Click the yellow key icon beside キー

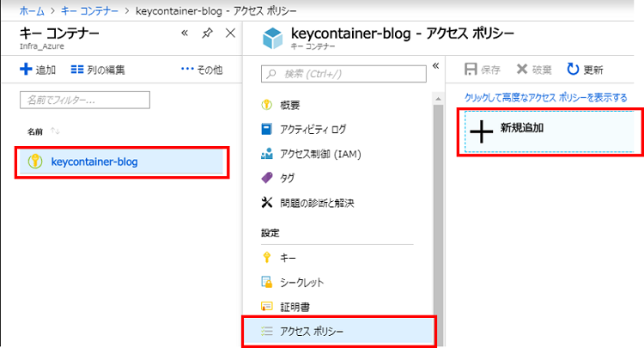click(x=266, y=257)
